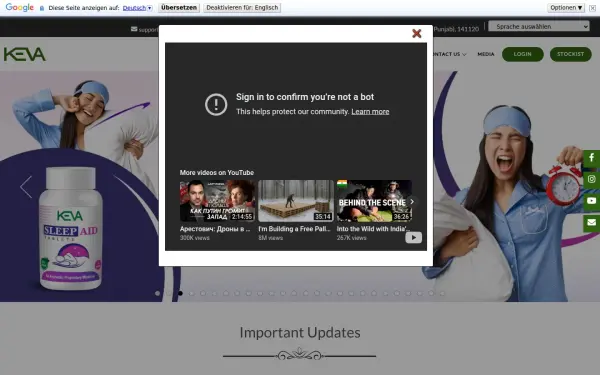Click support envelope icon in top bar
This screenshot has height=375, width=600.
pos(134,29)
